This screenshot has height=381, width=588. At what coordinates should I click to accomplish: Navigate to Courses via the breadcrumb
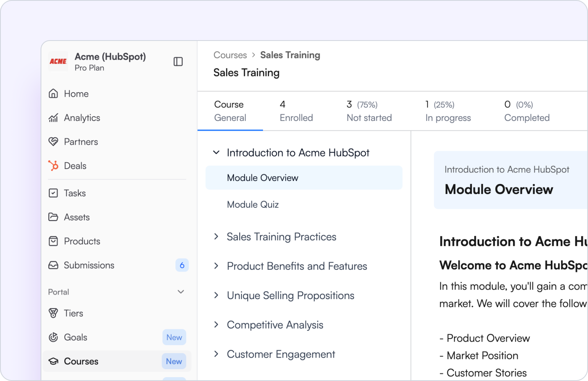coord(230,55)
